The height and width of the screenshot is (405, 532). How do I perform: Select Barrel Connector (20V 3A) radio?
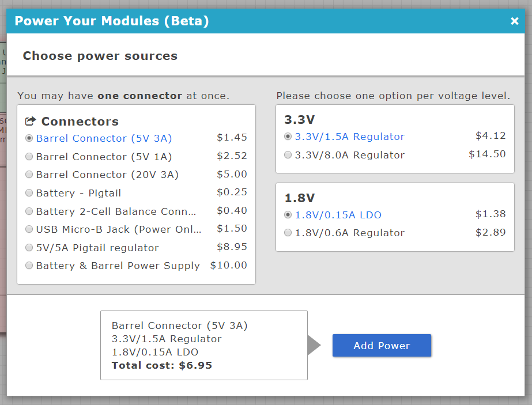pyautogui.click(x=29, y=175)
